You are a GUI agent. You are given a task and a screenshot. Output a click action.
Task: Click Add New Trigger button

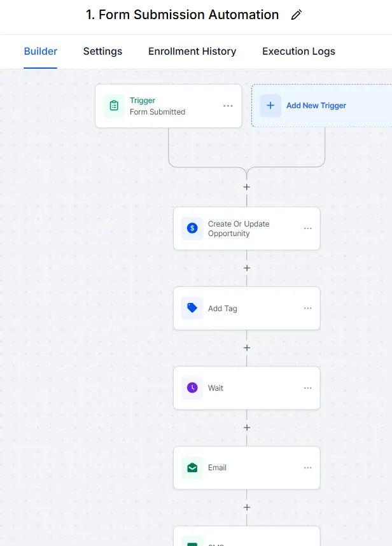[316, 106]
